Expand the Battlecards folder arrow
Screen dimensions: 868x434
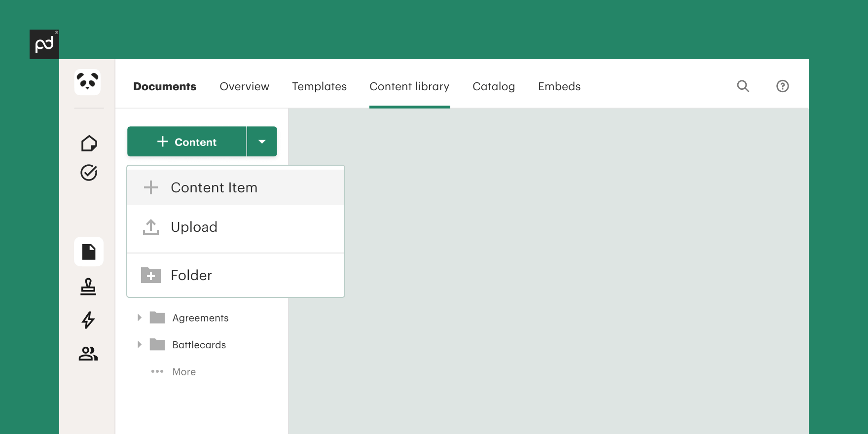click(x=140, y=345)
